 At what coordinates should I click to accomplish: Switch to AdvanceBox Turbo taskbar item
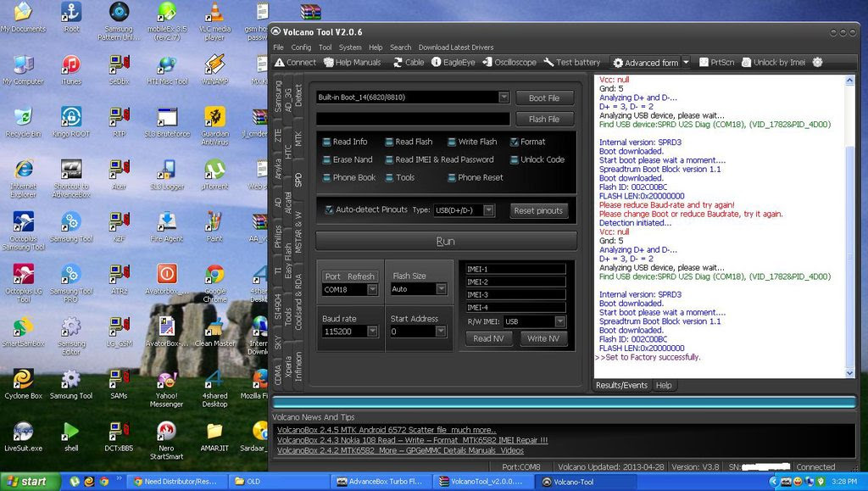click(x=380, y=482)
